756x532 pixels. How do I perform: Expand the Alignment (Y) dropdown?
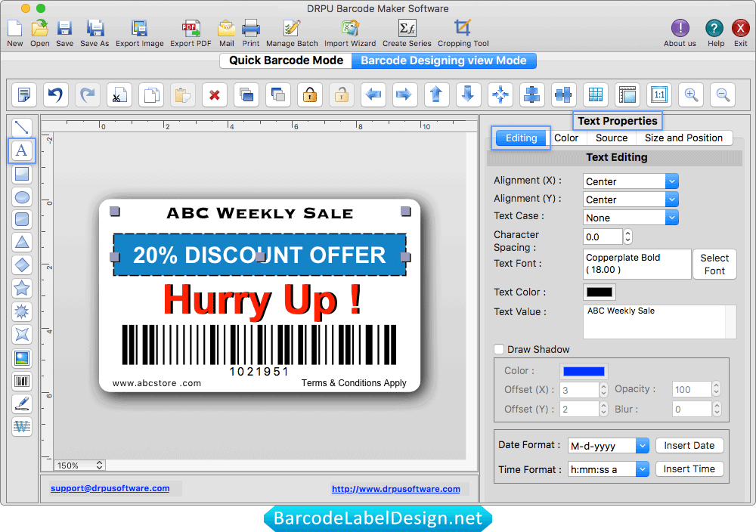click(x=672, y=199)
